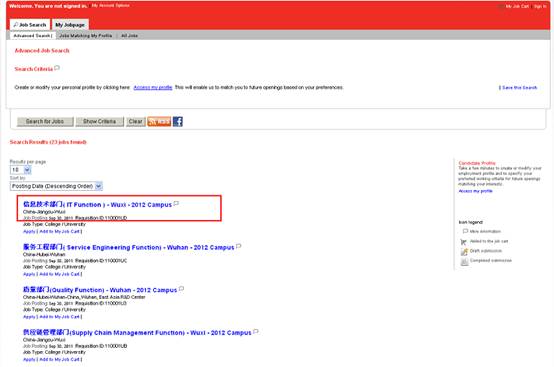Screen dimensions: 554x367
Task: Subscribe via the orange RSS icon
Action: tap(159, 122)
